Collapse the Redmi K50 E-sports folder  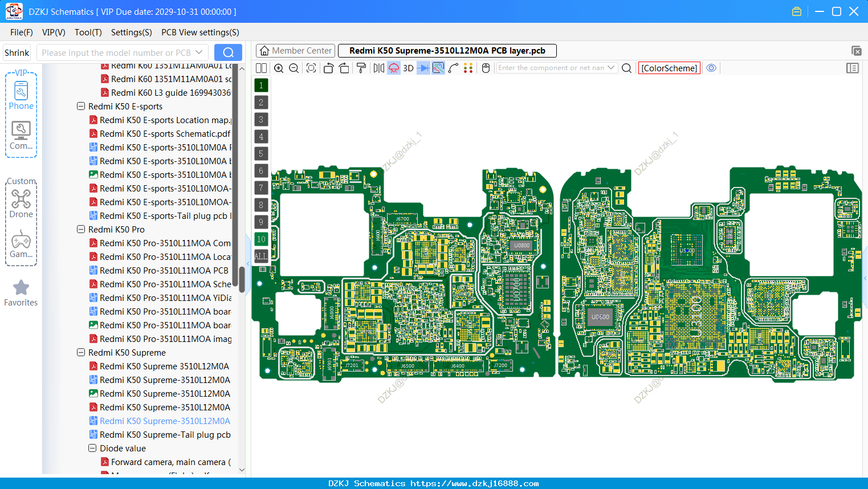click(x=81, y=106)
